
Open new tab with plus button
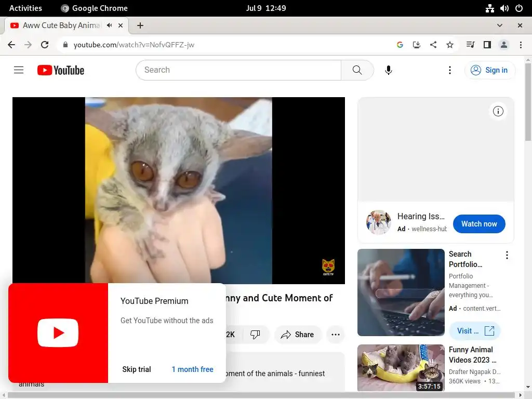pyautogui.click(x=140, y=25)
